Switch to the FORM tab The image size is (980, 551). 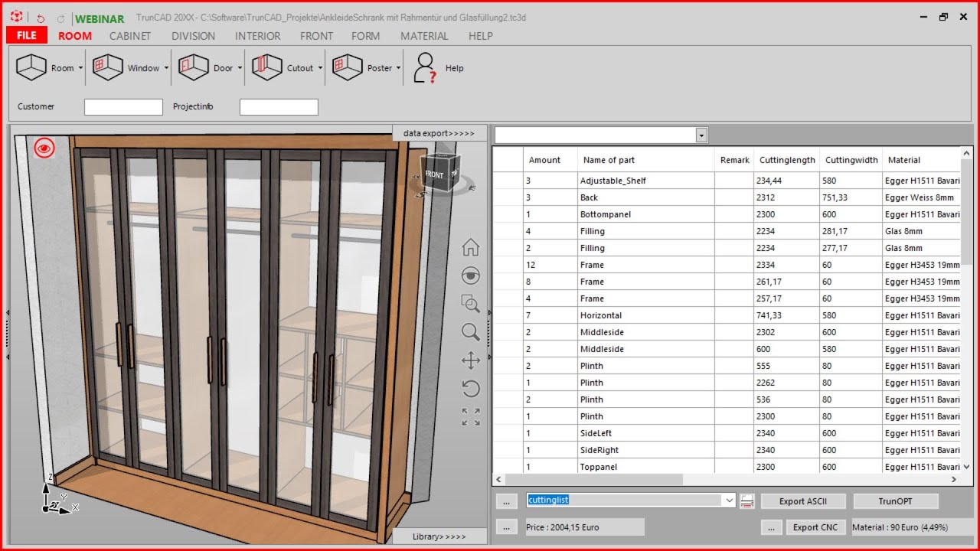pos(365,36)
